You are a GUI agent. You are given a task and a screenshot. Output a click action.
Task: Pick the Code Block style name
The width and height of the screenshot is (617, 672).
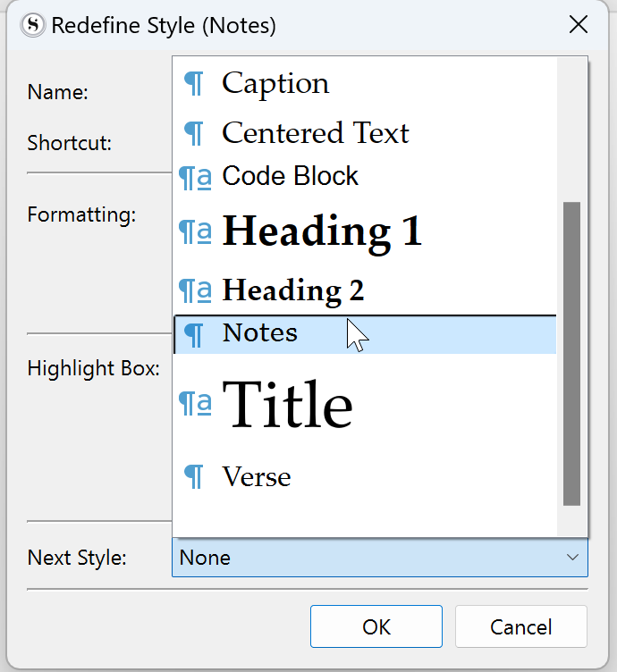click(x=290, y=176)
